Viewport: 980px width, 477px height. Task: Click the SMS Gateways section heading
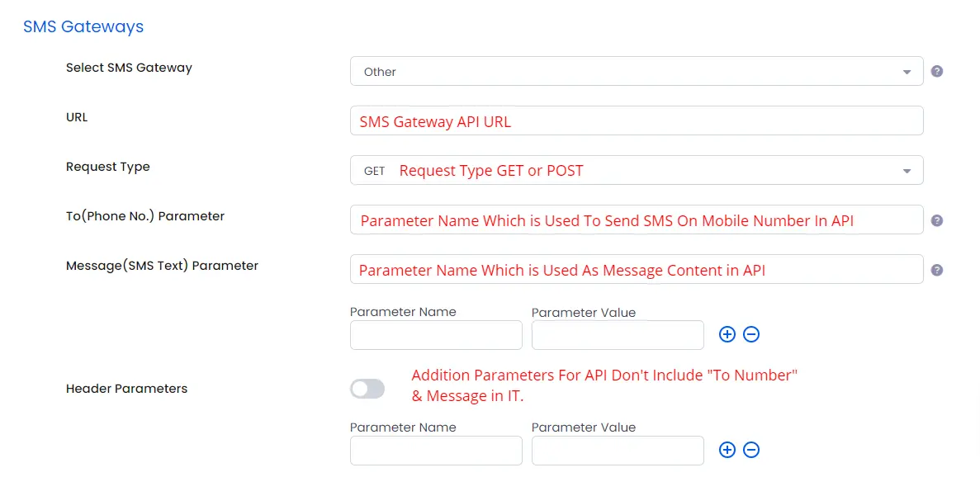83,26
